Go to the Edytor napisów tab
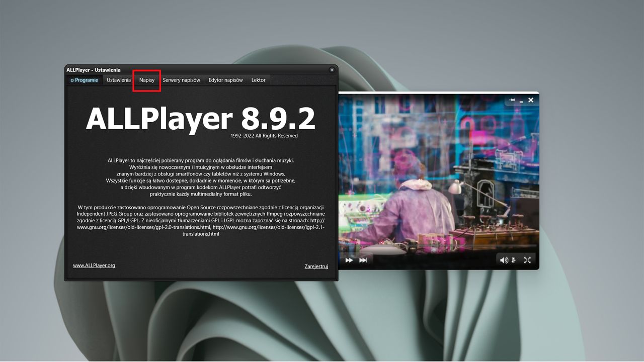The height and width of the screenshot is (362, 644). pos(225,80)
